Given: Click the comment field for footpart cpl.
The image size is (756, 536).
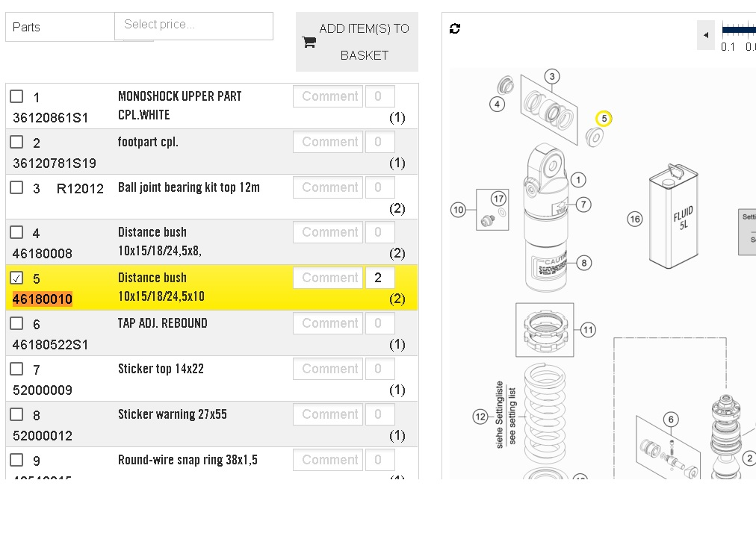Looking at the screenshot, I should (x=327, y=142).
